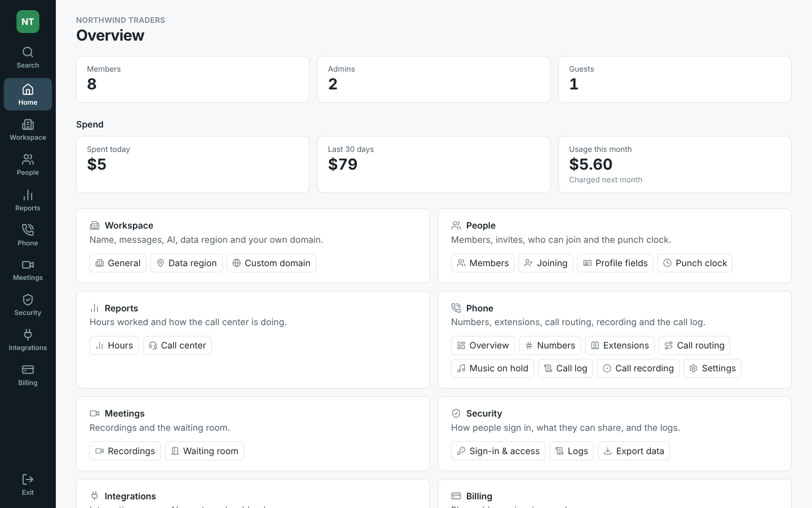Click the Last 30 days spend card

pyautogui.click(x=434, y=165)
